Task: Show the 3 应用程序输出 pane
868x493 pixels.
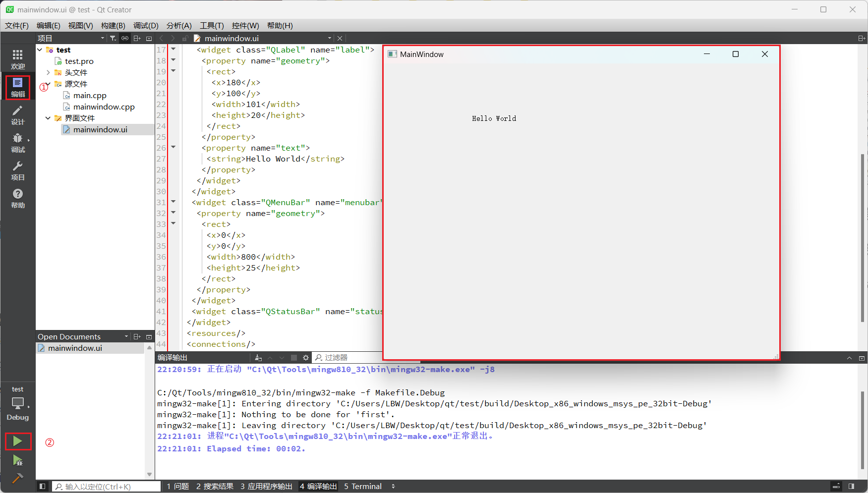Action: tap(266, 487)
